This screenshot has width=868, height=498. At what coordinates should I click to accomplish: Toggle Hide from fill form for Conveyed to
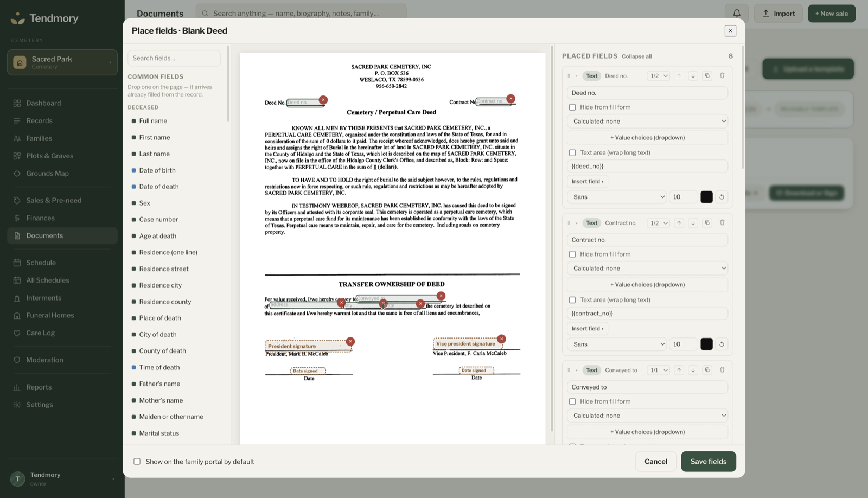pyautogui.click(x=572, y=401)
